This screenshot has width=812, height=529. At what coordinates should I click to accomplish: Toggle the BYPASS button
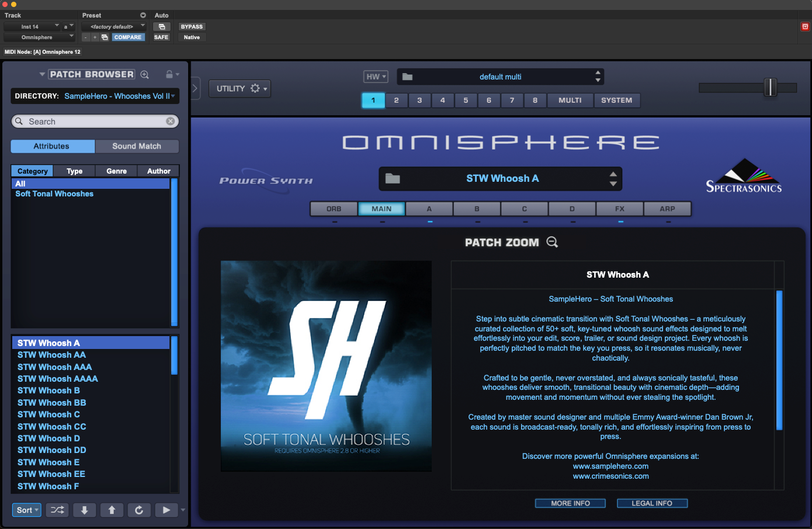192,26
